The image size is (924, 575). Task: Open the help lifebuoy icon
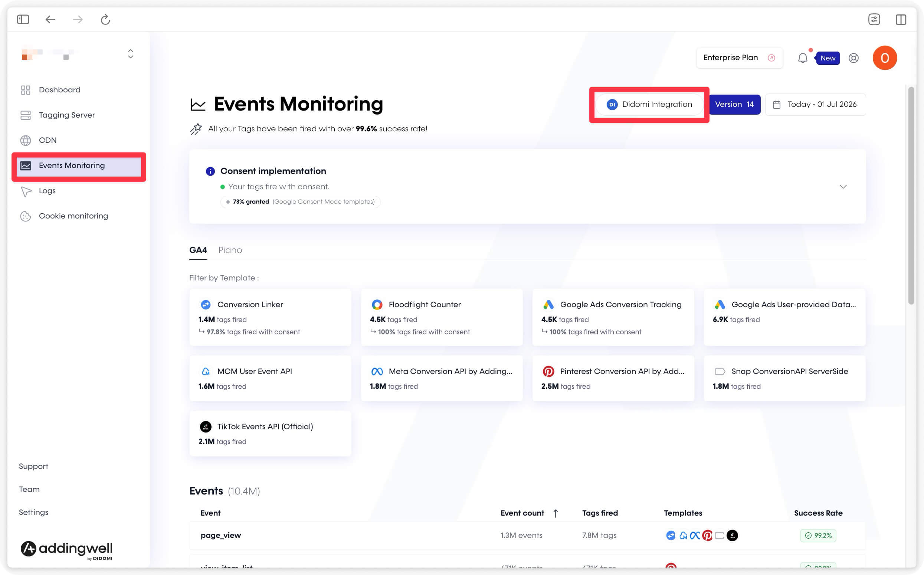853,58
